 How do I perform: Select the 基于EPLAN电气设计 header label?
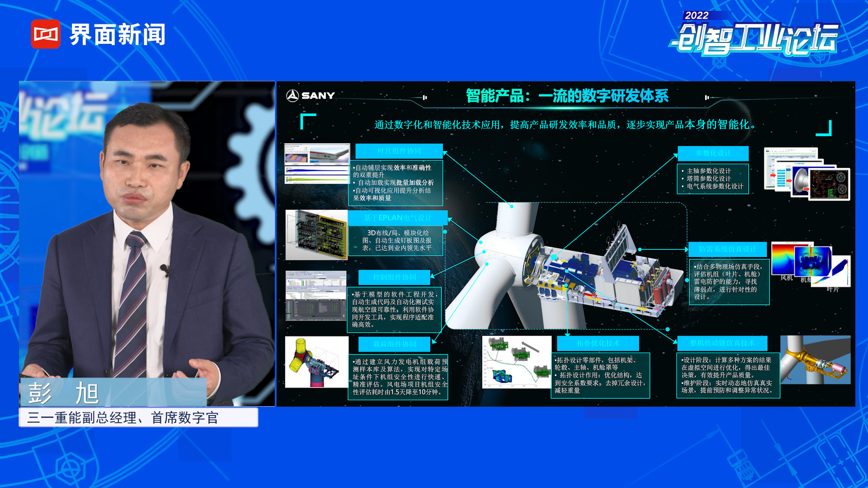pyautogui.click(x=397, y=218)
